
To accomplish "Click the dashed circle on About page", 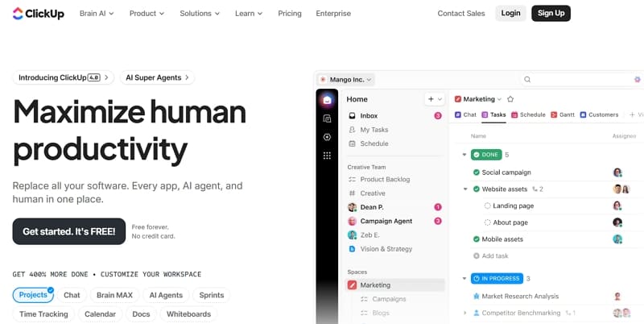I will (487, 222).
